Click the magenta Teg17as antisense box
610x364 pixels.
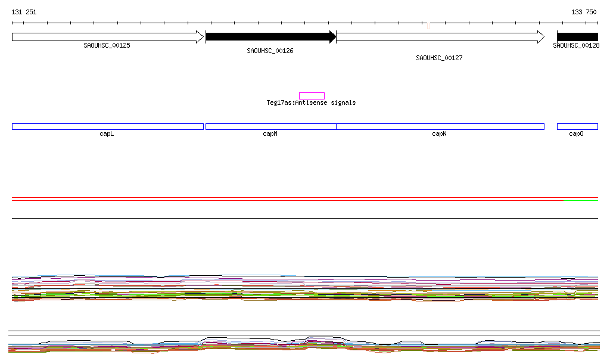[x=312, y=96]
